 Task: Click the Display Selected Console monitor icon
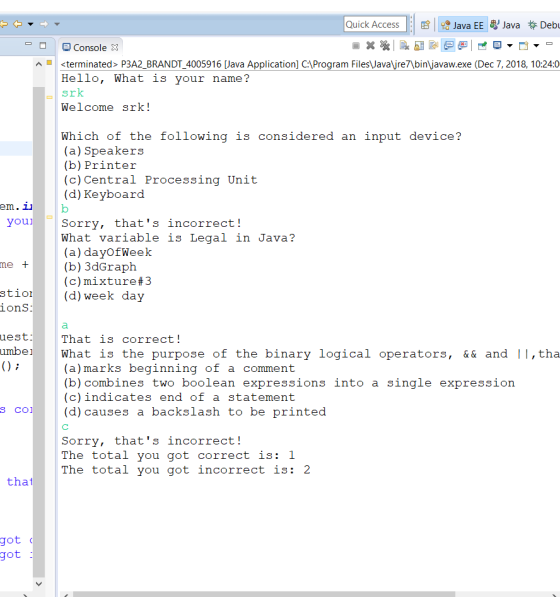(497, 45)
